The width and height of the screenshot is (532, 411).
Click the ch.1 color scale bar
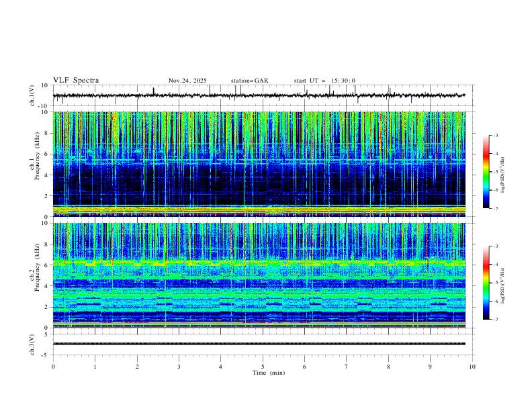pyautogui.click(x=486, y=172)
